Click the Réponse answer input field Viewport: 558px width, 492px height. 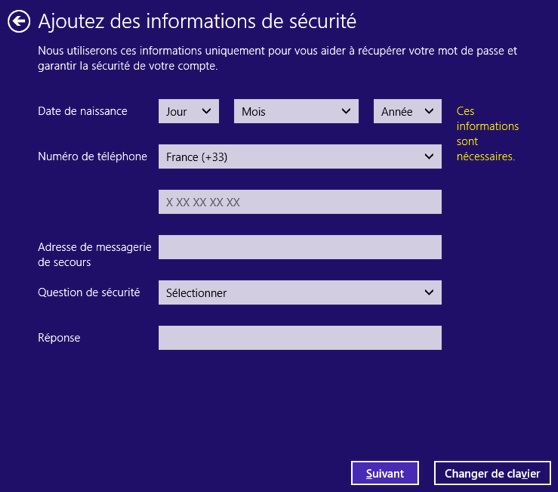300,338
